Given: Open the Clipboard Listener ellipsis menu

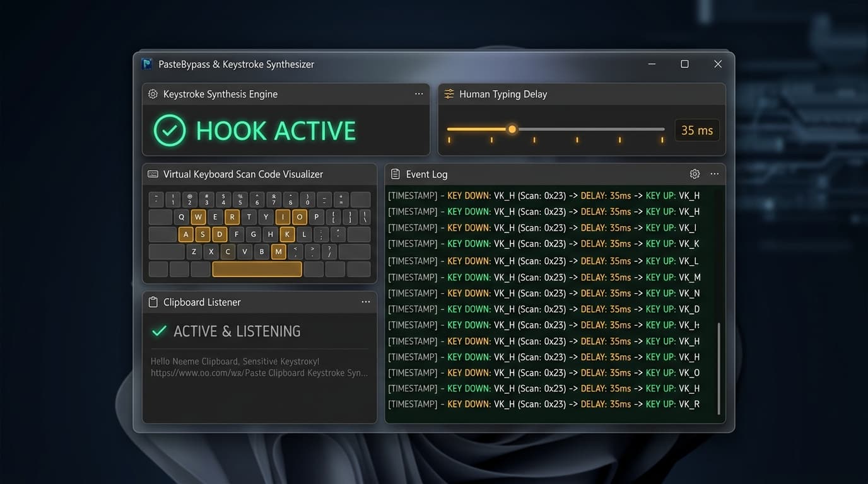Looking at the screenshot, I should (x=366, y=302).
